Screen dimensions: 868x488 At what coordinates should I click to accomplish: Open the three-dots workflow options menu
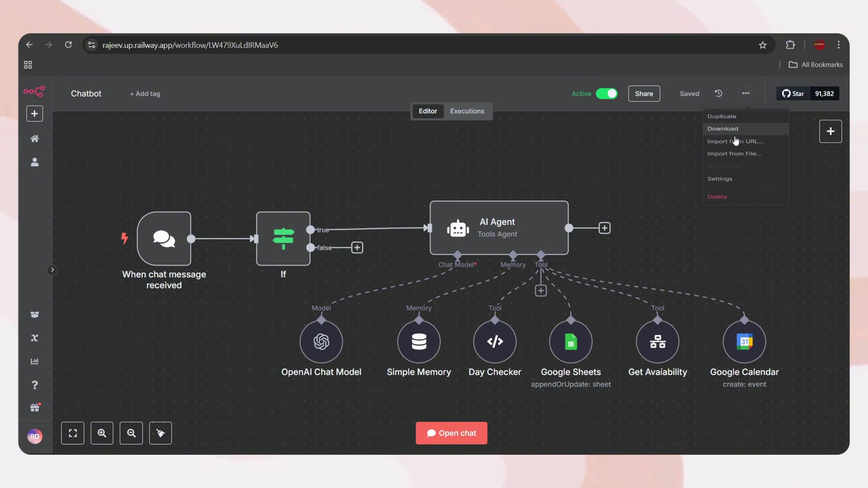(x=745, y=94)
